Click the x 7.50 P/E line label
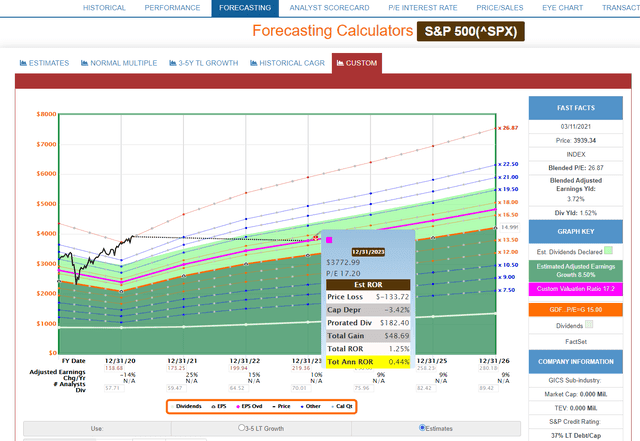640x441 pixels. point(507,290)
